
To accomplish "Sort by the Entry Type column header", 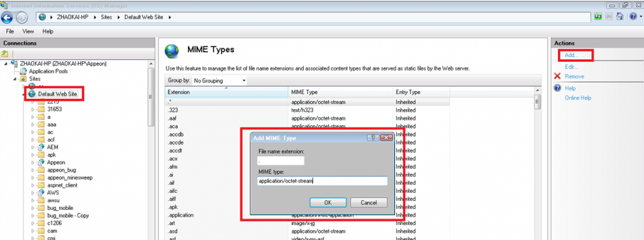I will [x=421, y=92].
